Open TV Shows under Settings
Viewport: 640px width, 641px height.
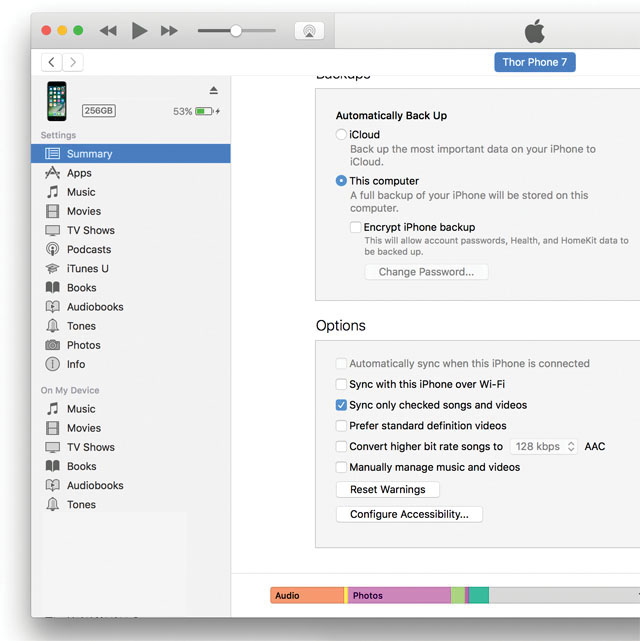[131, 230]
